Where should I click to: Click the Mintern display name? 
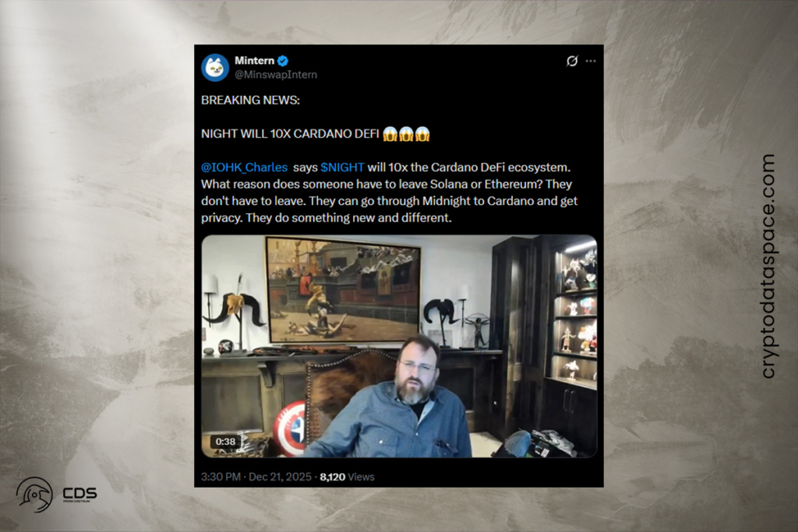[255, 61]
